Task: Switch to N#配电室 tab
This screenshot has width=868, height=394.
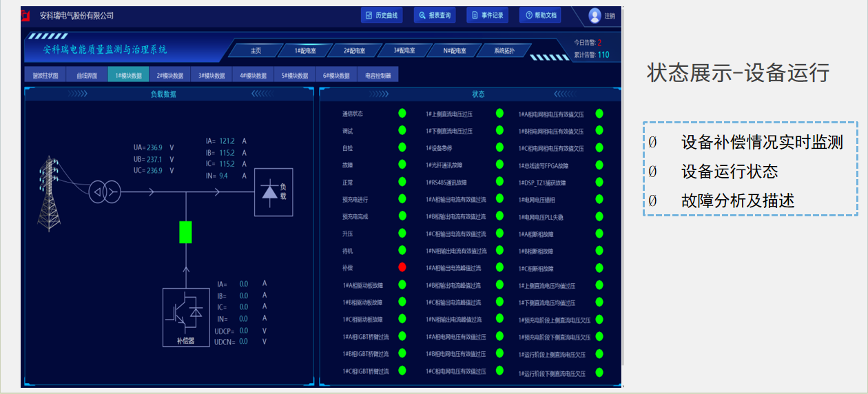Action: pos(455,50)
